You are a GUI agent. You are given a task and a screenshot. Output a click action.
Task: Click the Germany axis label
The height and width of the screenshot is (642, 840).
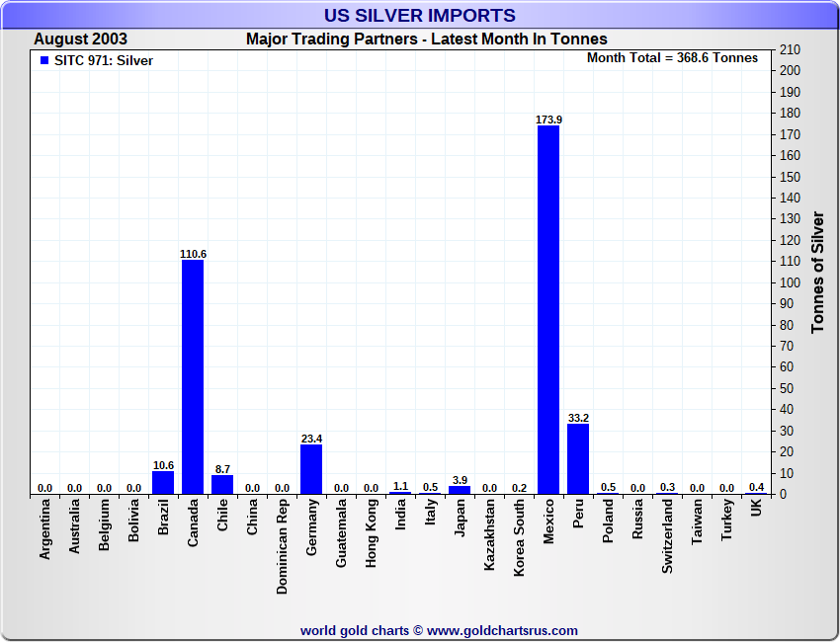pyautogui.click(x=311, y=526)
